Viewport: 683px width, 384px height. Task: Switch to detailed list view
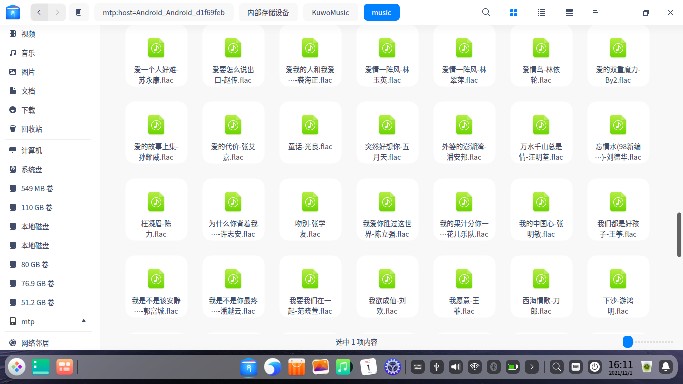569,13
